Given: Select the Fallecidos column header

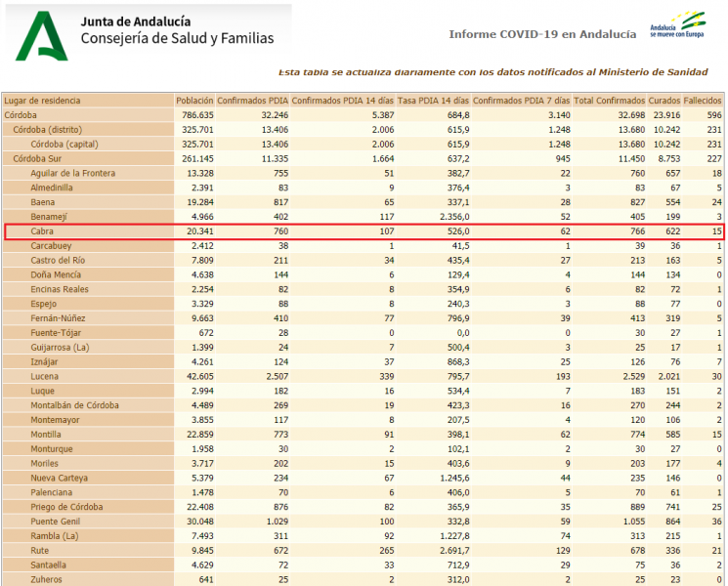Looking at the screenshot, I should [703, 101].
